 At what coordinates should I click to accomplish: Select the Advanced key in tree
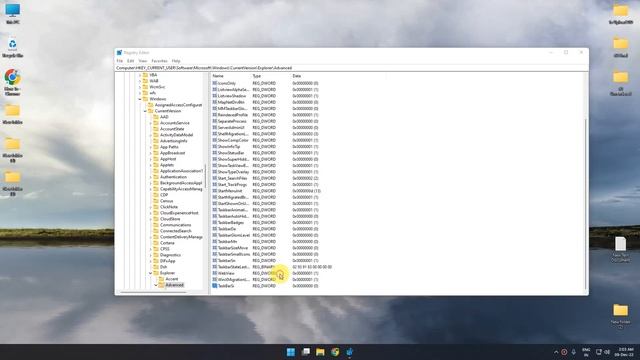tap(174, 285)
